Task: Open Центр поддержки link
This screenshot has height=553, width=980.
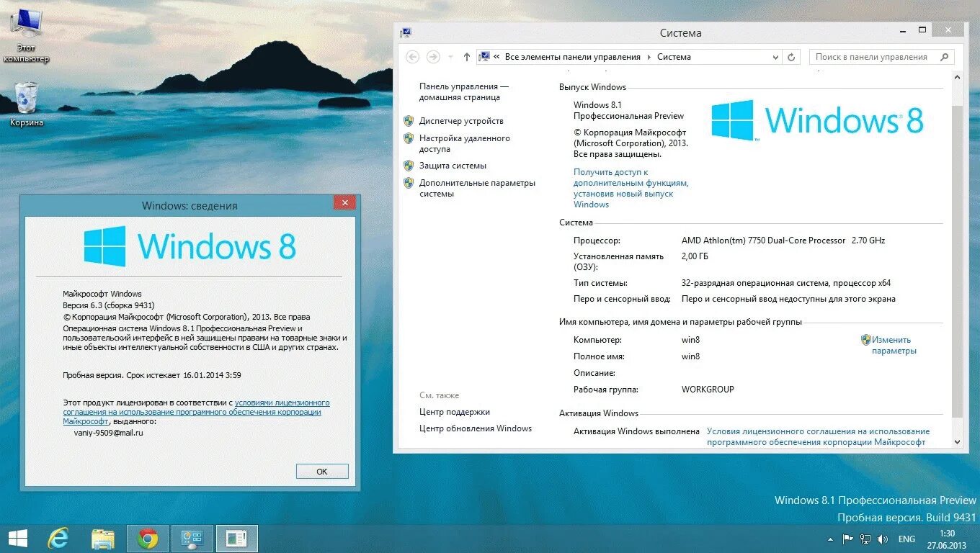Action: pyautogui.click(x=455, y=412)
